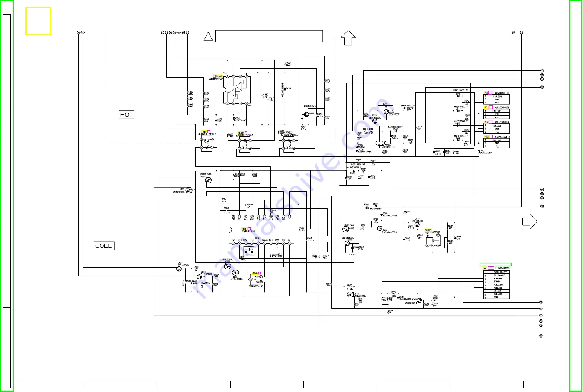Click the K1KA09A00099 part number text
Viewport: 583px width, 392px height.
pyautogui.click(x=502, y=268)
